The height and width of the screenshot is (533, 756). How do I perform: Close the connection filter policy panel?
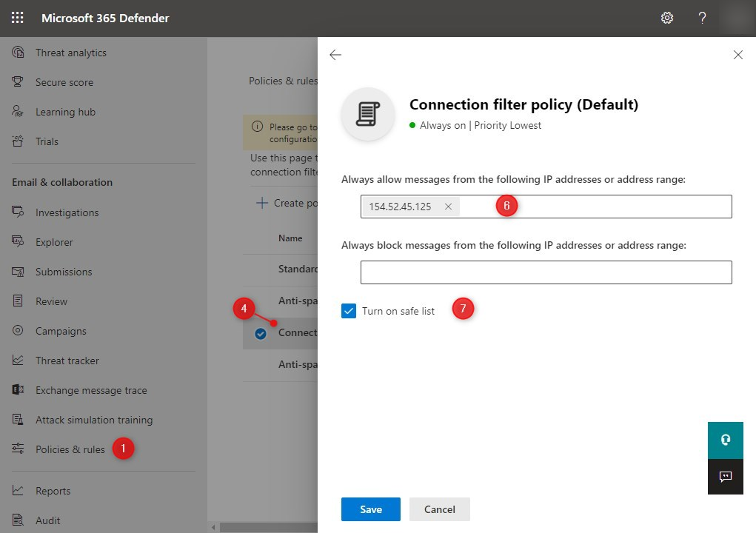click(737, 55)
